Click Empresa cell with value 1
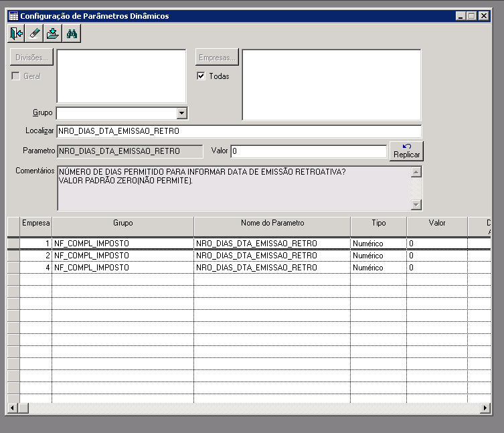The image size is (504, 433). (x=35, y=244)
